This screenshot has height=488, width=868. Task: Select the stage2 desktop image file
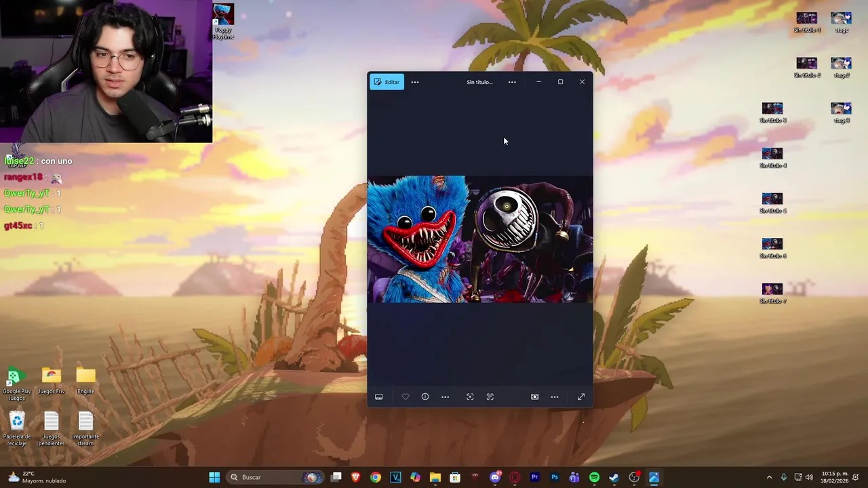pyautogui.click(x=841, y=68)
